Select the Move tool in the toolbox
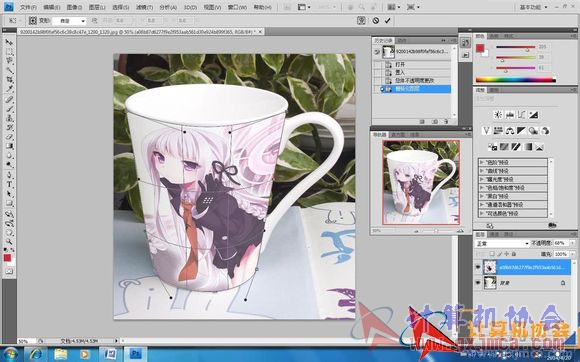The width and height of the screenshot is (580, 362). coord(9,42)
